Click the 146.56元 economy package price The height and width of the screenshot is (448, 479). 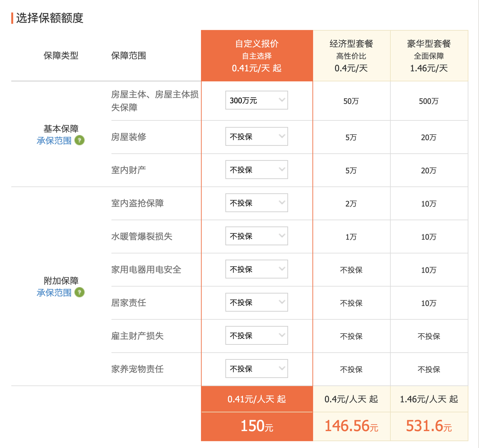pyautogui.click(x=351, y=426)
